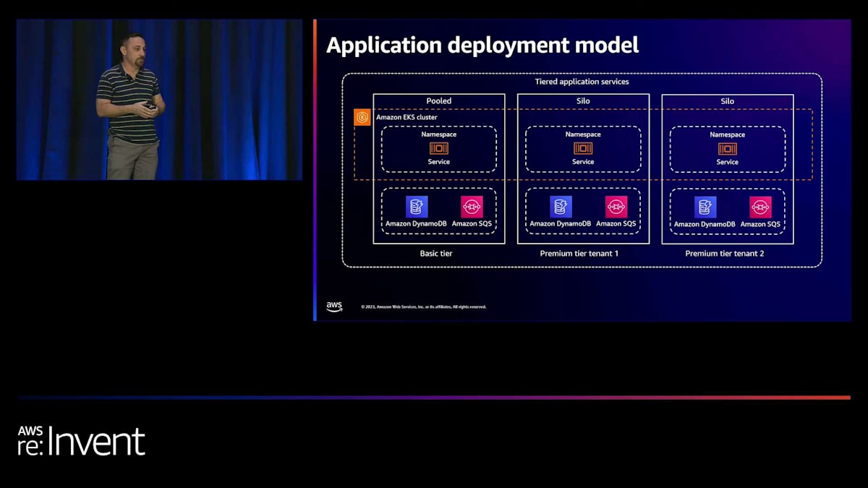Click the "Amazon EKS cluster" label
The width and height of the screenshot is (868, 488).
click(407, 117)
